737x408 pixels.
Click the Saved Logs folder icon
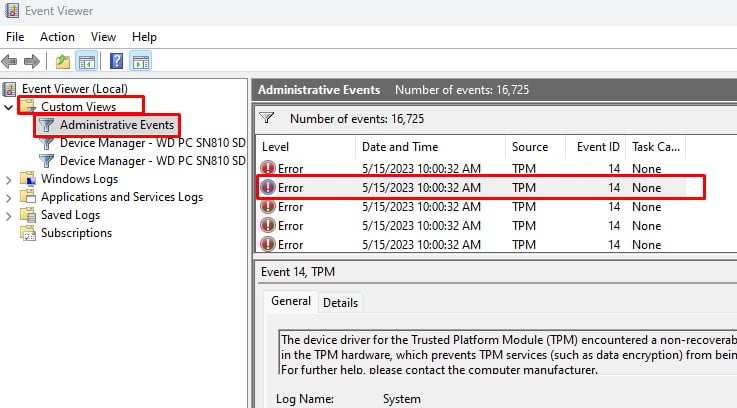click(x=28, y=215)
